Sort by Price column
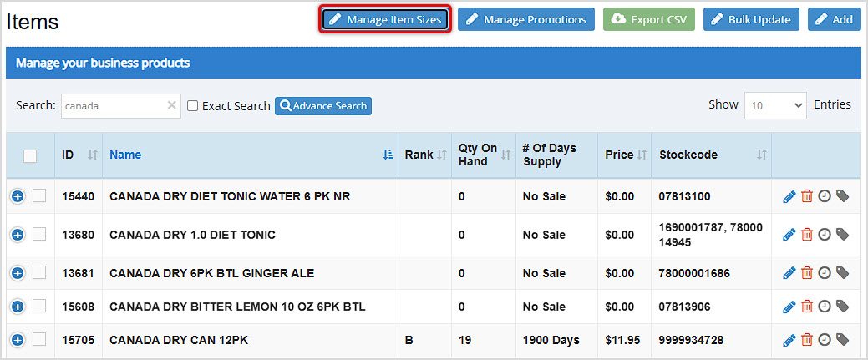The width and height of the screenshot is (868, 360). [624, 155]
